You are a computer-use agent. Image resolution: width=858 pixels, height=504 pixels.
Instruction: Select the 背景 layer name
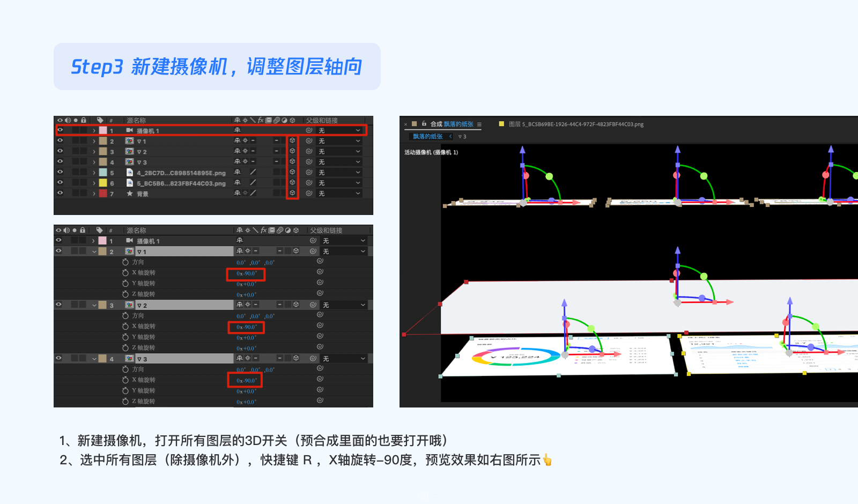tap(143, 194)
